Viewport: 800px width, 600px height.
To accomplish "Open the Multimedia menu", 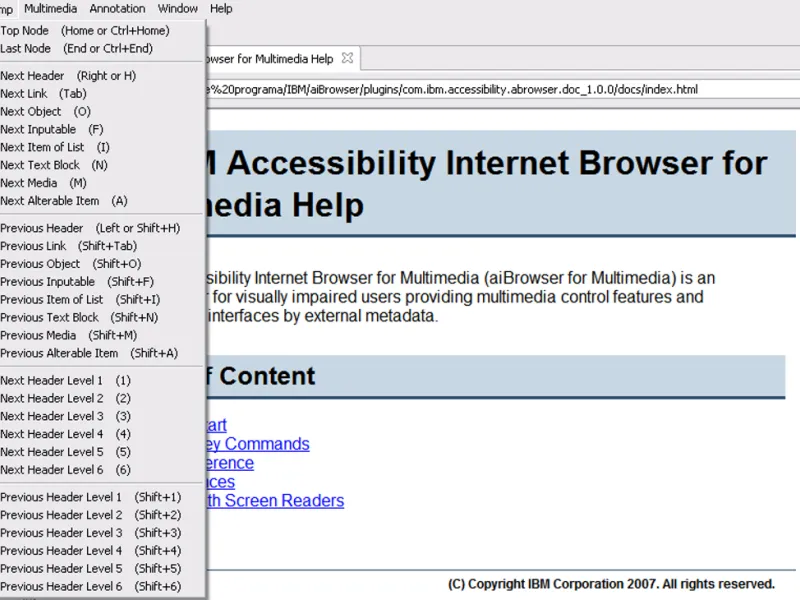I will coord(51,9).
